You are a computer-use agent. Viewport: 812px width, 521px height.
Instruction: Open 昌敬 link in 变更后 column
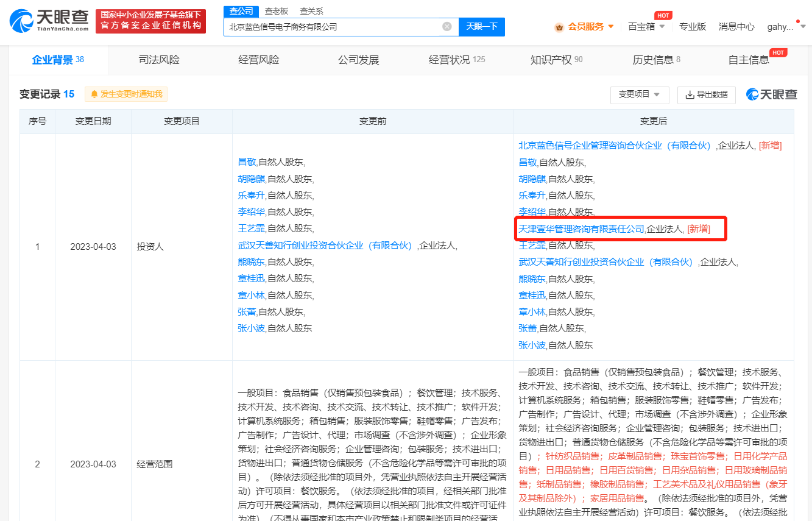pos(528,162)
